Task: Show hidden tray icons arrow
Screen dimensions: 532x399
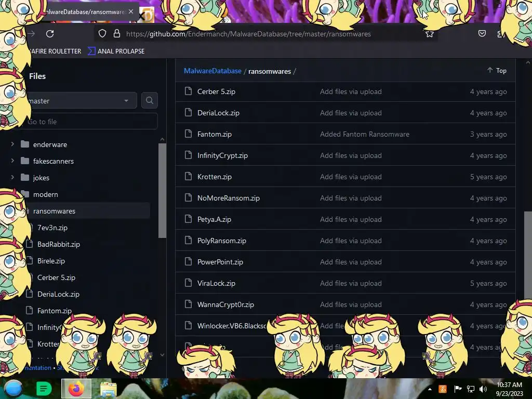Action: [430, 389]
